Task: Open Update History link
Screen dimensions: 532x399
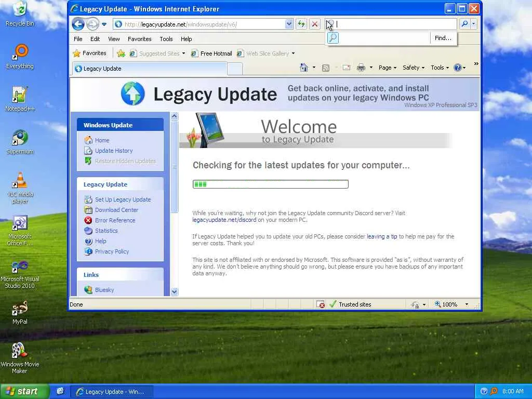Action: click(x=114, y=151)
